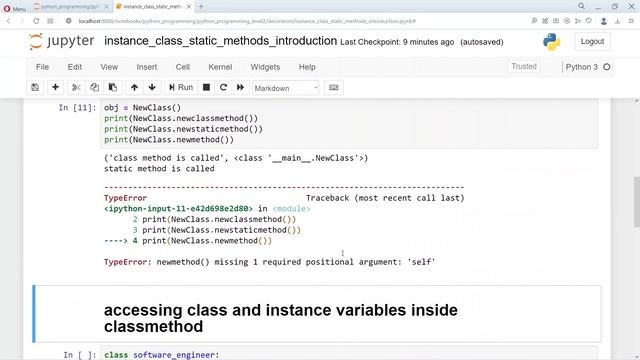Select the accessing class and instance variables markdown cell

click(x=317, y=314)
